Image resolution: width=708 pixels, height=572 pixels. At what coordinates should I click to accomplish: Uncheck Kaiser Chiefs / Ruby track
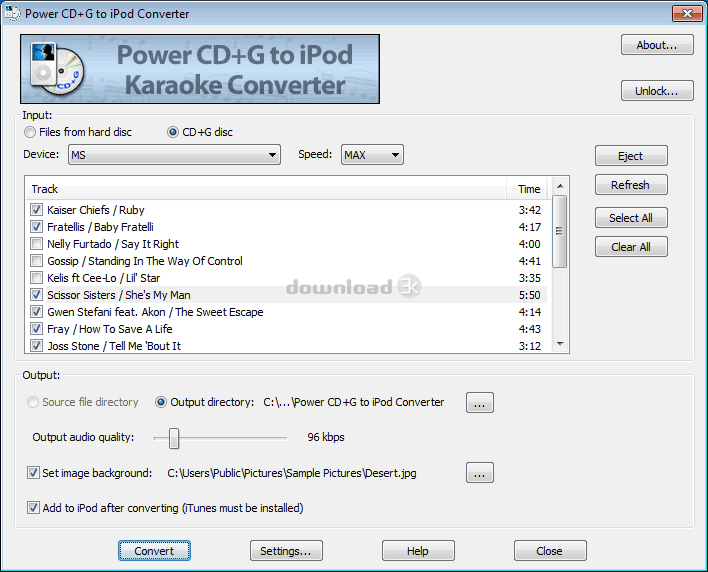click(37, 210)
